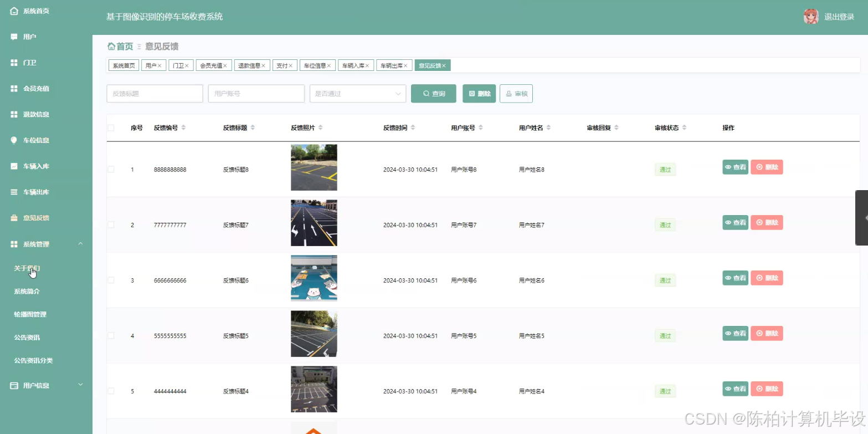Click the 用户账号 search input field
The image size is (868, 434).
pyautogui.click(x=256, y=94)
